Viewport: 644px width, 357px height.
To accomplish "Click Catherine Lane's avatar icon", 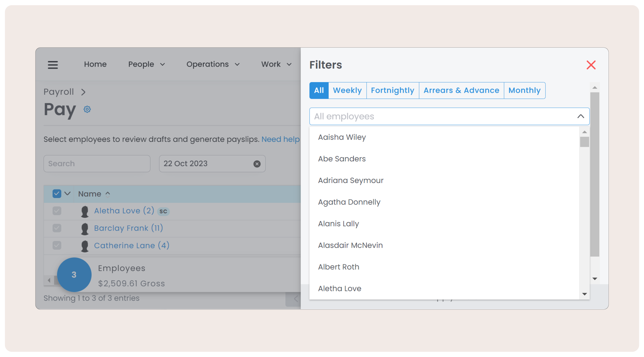I will tap(85, 246).
